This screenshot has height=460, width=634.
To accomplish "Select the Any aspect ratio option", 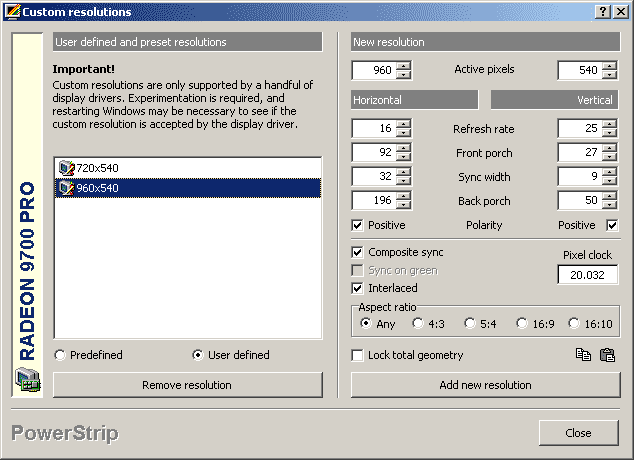I will pyautogui.click(x=366, y=323).
